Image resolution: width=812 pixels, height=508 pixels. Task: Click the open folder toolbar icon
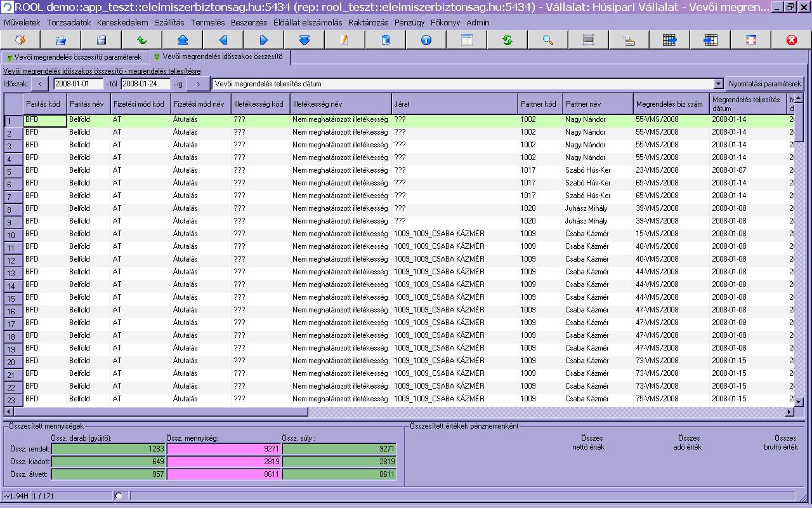61,40
